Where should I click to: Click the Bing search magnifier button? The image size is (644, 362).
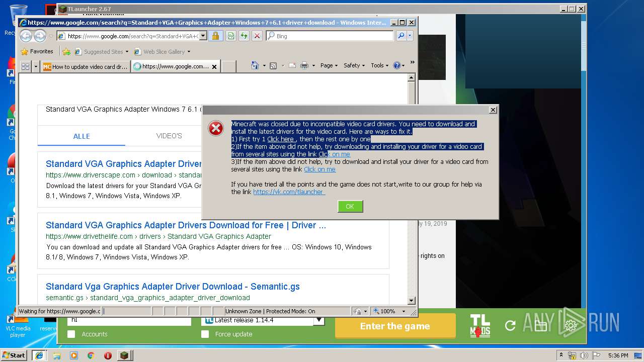click(401, 36)
